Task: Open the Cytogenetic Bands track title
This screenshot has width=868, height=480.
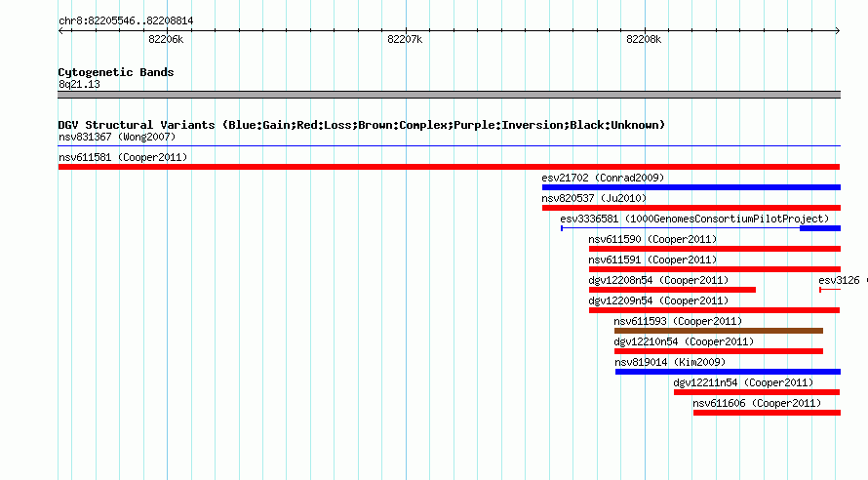Action: point(116,72)
